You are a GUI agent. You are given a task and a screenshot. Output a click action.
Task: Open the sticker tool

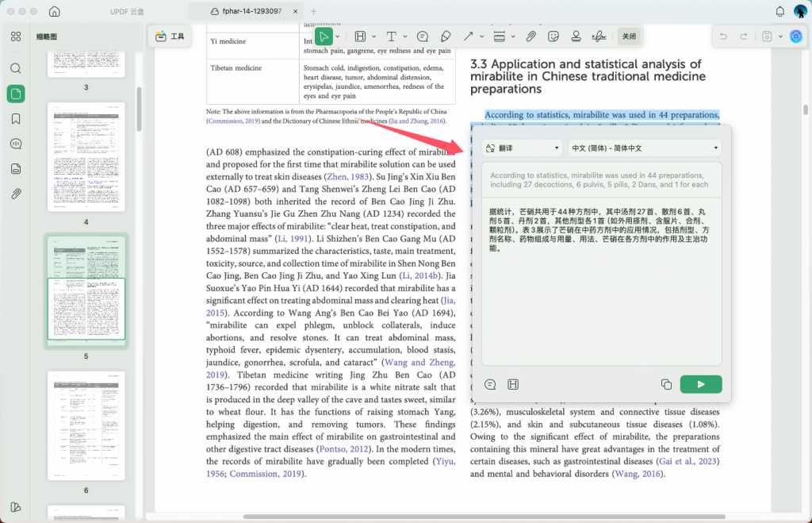(x=553, y=37)
